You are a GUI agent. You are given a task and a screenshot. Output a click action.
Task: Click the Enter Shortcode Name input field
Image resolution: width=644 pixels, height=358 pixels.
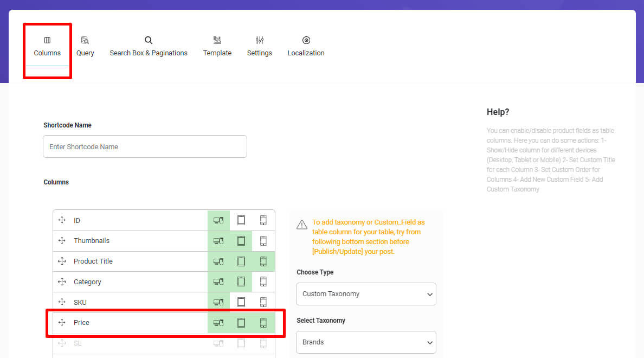pyautogui.click(x=145, y=146)
